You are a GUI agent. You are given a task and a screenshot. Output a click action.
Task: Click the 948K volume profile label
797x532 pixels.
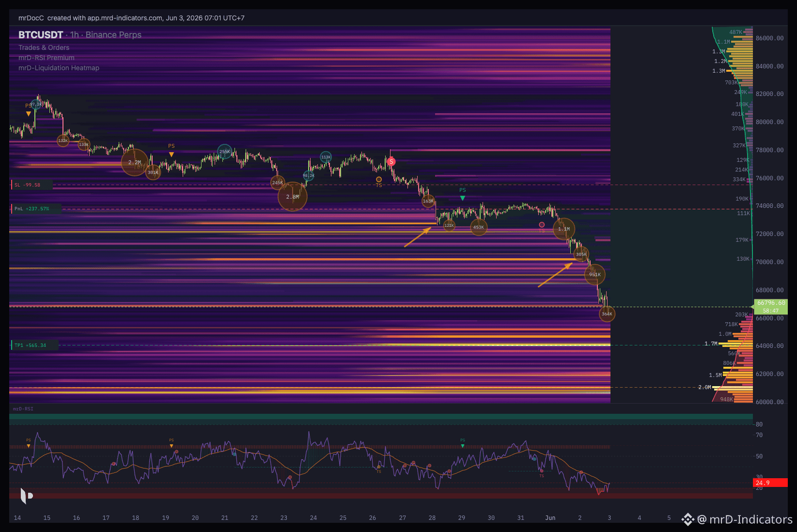(x=726, y=400)
